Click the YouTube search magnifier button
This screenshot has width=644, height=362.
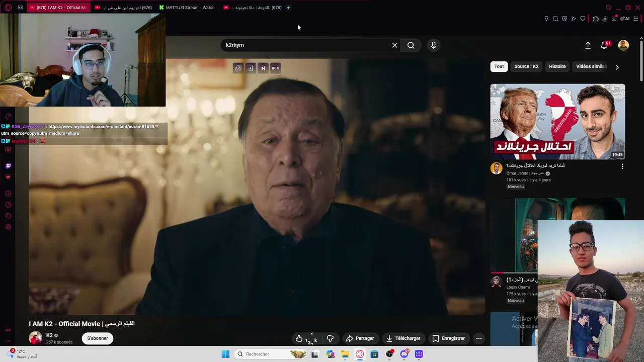point(411,45)
